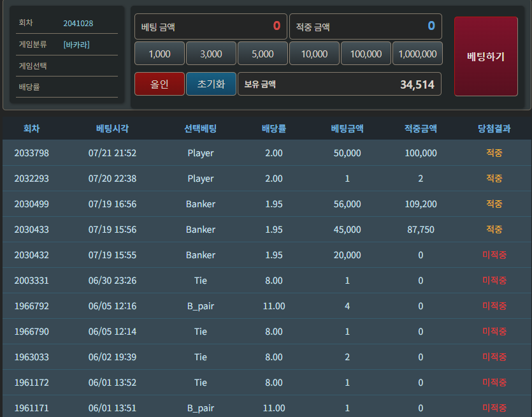This screenshot has height=417, width=532.
Task: Choose the 10,000 bet amount button
Action: pyautogui.click(x=314, y=54)
